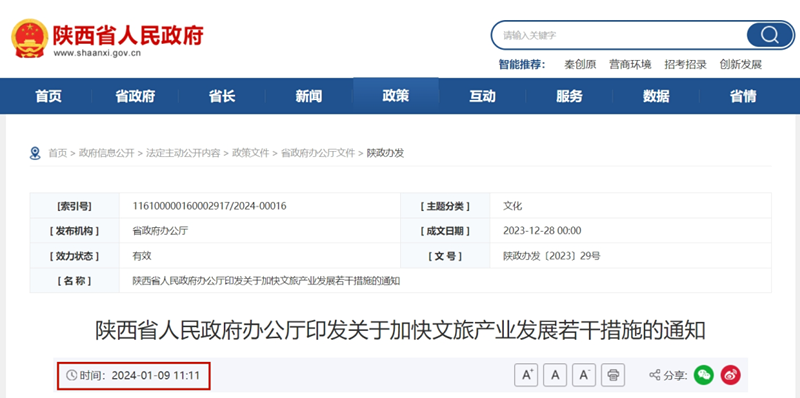Open 数据 navigation item
The image size is (800, 398).
656,96
